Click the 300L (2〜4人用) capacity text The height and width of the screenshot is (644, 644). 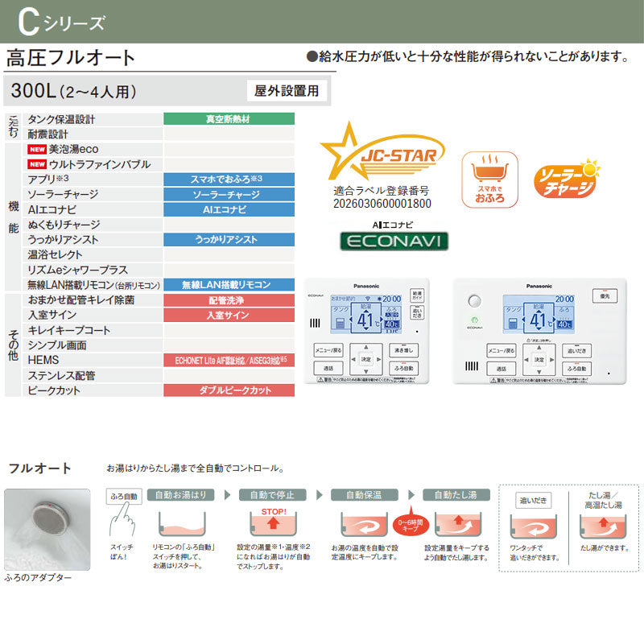pos(73,91)
